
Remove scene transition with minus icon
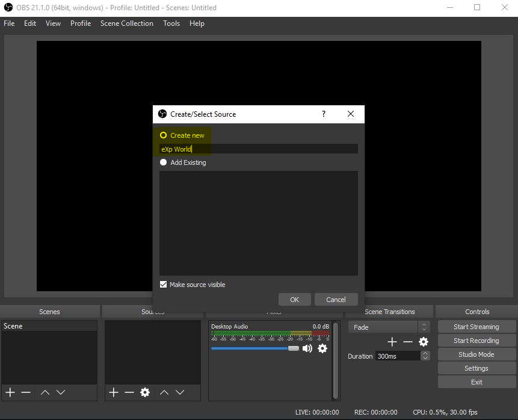[x=408, y=342]
